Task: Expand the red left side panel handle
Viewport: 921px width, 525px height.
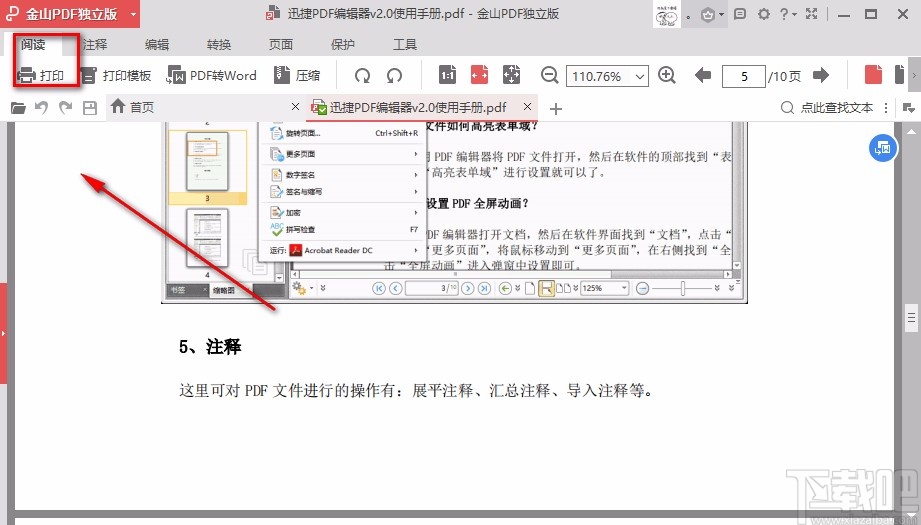Action: click(x=3, y=334)
